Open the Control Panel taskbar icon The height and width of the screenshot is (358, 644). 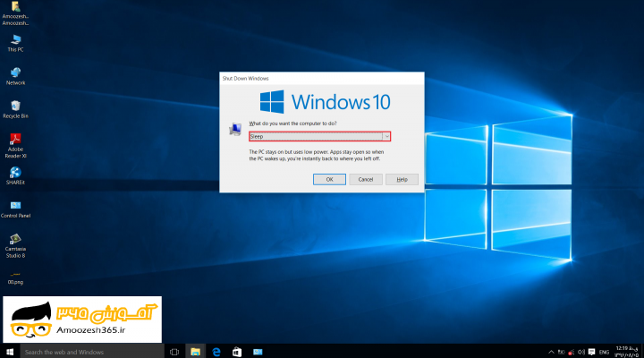pos(258,352)
